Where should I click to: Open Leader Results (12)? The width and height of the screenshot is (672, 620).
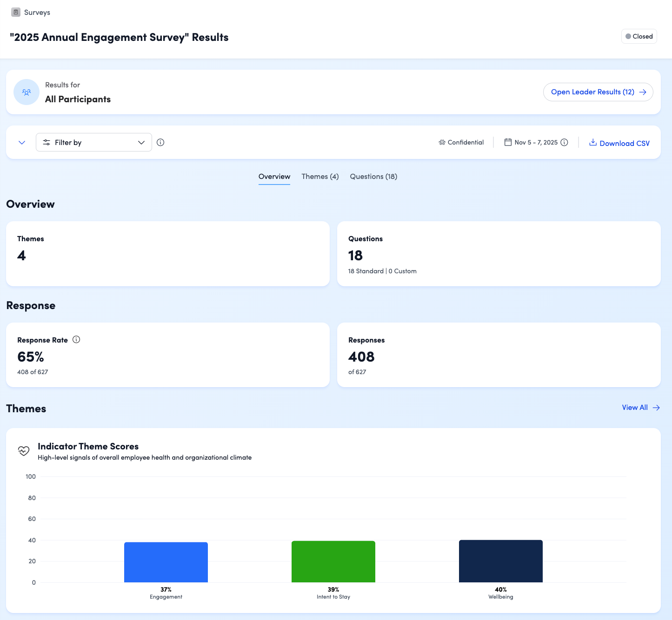click(598, 92)
